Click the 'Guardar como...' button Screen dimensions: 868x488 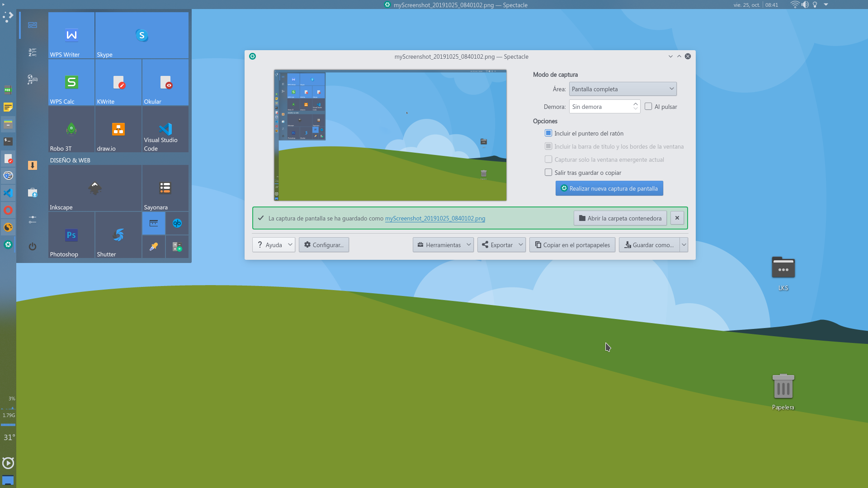[x=649, y=244]
